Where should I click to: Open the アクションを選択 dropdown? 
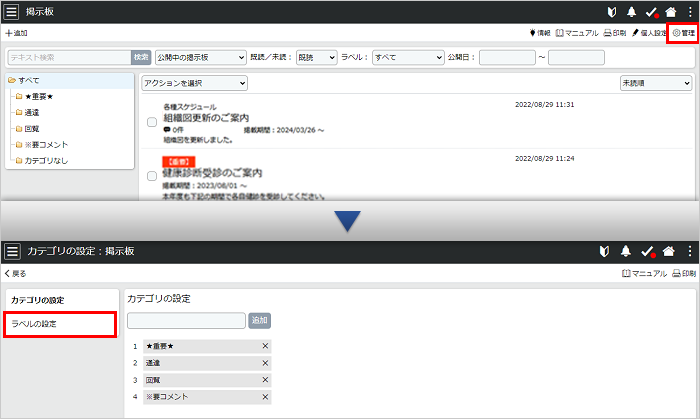pyautogui.click(x=194, y=83)
